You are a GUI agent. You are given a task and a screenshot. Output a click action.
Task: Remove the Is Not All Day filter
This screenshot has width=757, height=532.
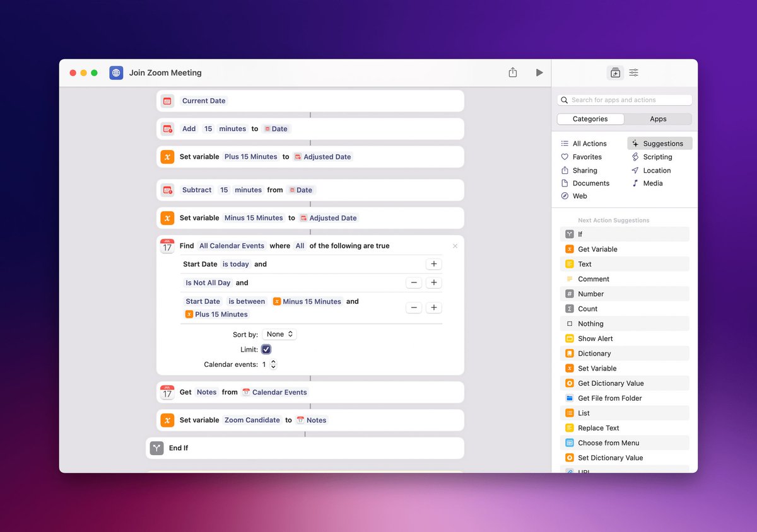pyautogui.click(x=414, y=283)
